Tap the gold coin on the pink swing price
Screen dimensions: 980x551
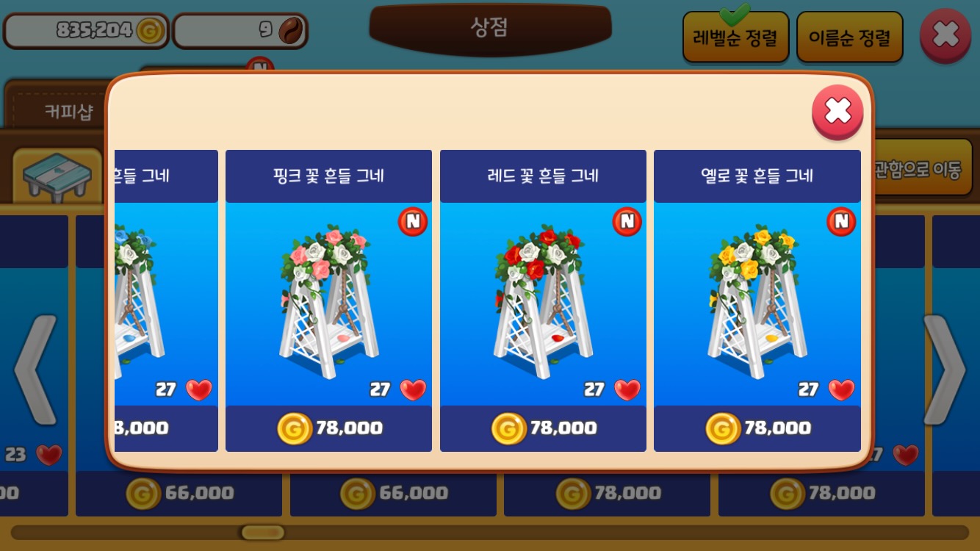click(x=295, y=428)
